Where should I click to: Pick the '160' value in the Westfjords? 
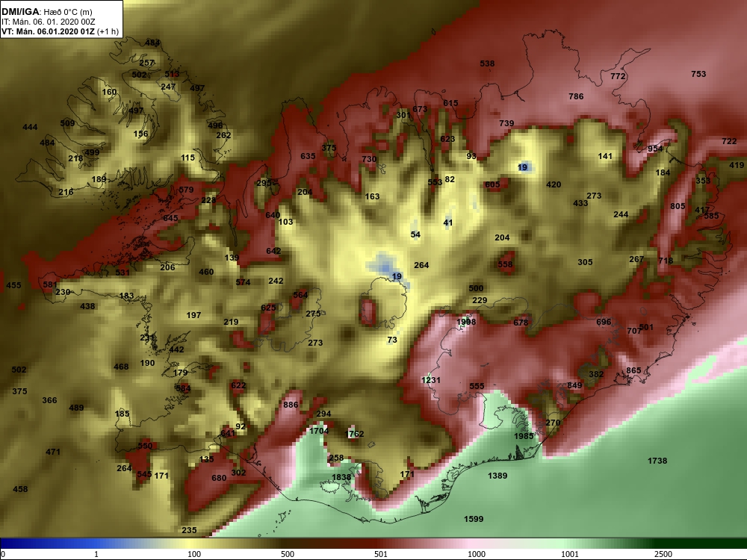109,92
